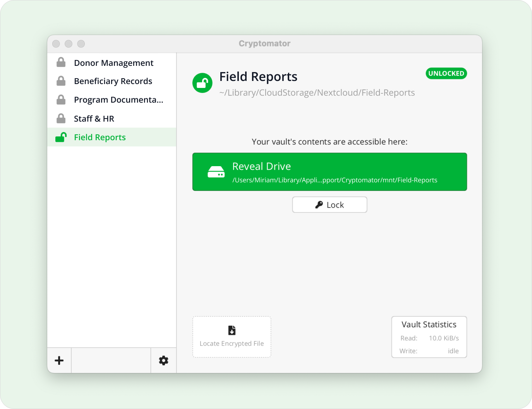The image size is (532, 409).
Task: Click the padlock icon beside Program Documentation
Action: [61, 100]
